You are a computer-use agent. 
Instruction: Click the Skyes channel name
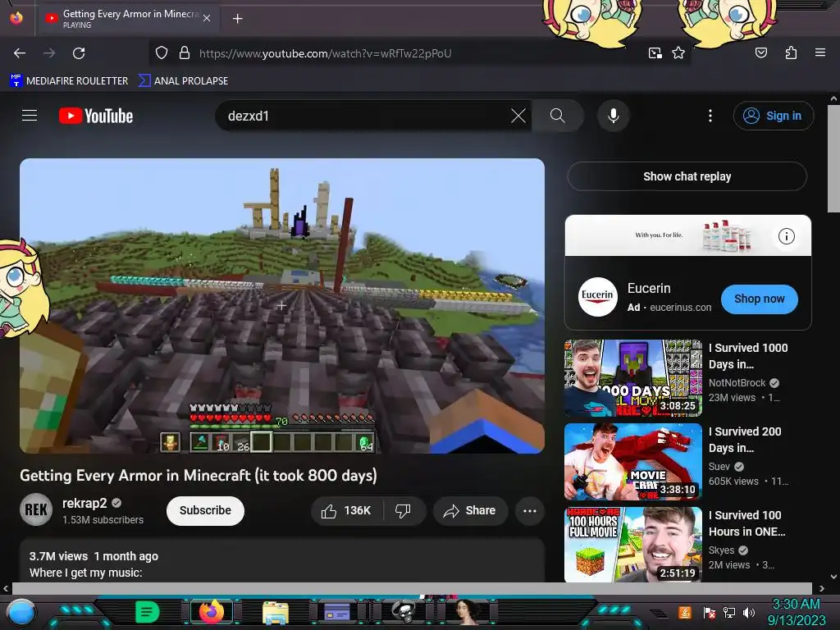coord(721,550)
